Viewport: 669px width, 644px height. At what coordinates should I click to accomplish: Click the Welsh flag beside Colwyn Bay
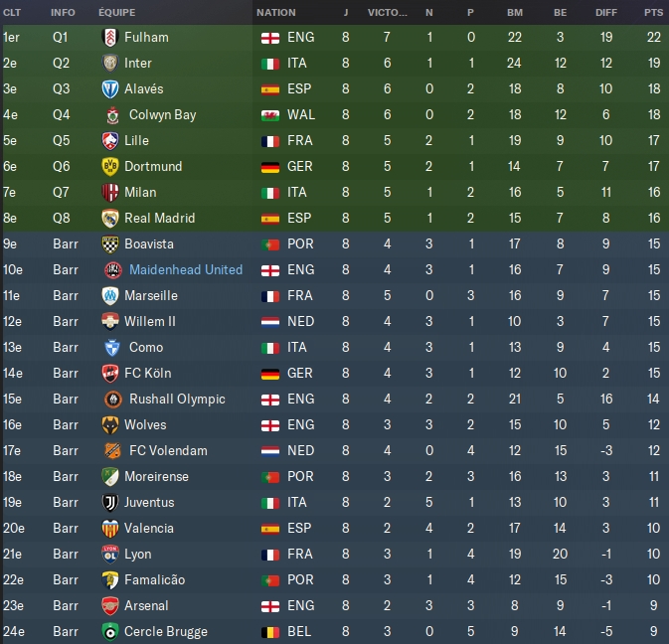[x=268, y=114]
